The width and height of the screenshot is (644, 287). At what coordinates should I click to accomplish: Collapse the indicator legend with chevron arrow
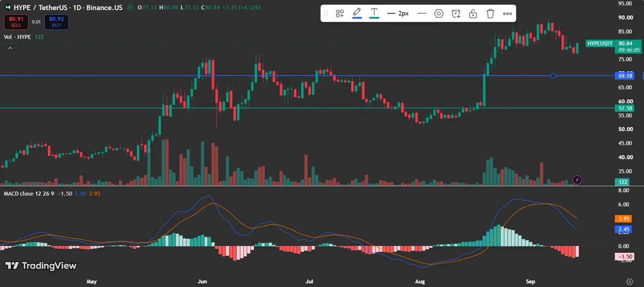pyautogui.click(x=10, y=48)
